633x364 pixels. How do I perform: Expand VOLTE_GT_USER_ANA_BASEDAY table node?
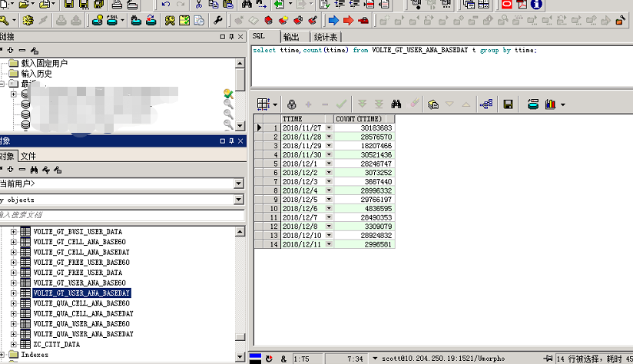tap(13, 293)
